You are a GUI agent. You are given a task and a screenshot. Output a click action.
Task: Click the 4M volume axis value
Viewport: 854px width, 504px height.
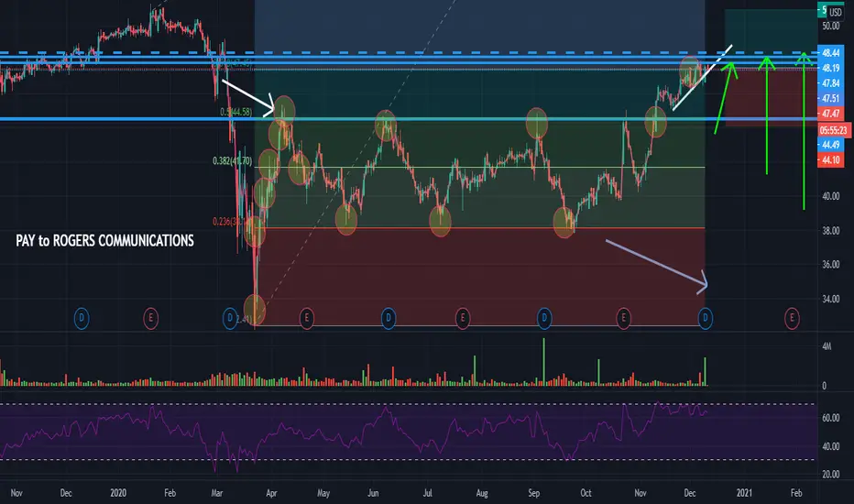coord(827,346)
